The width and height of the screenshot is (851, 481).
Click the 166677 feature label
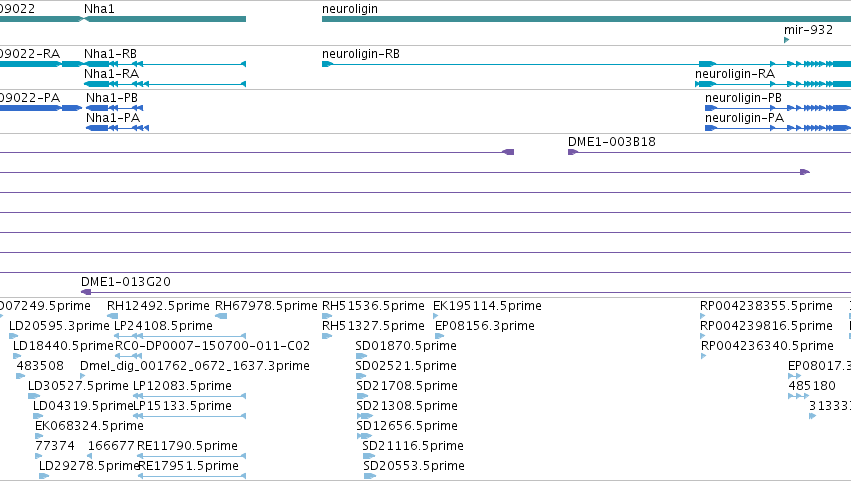(111, 446)
